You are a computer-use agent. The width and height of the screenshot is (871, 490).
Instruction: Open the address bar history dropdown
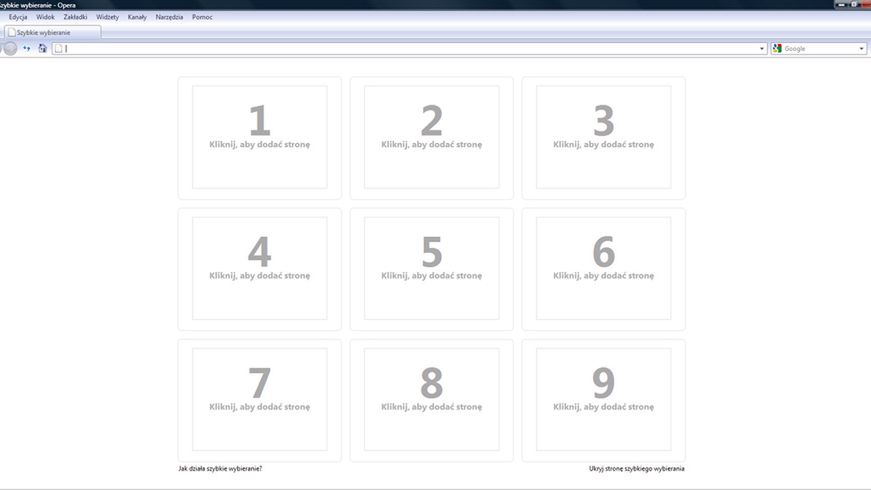pos(762,49)
